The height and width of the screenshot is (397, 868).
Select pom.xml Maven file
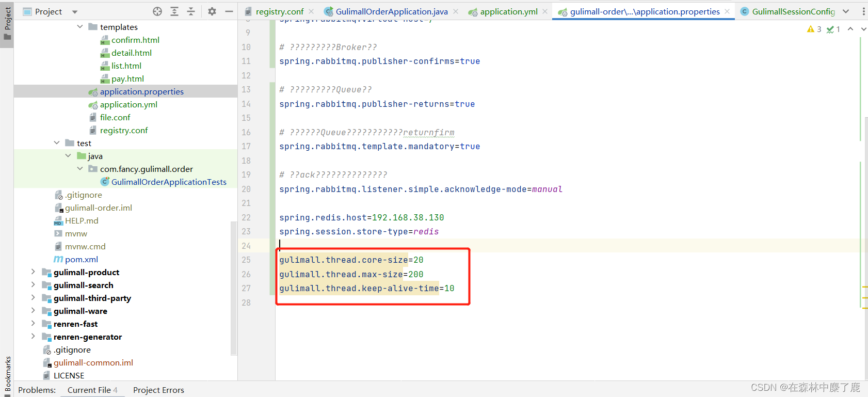point(82,259)
